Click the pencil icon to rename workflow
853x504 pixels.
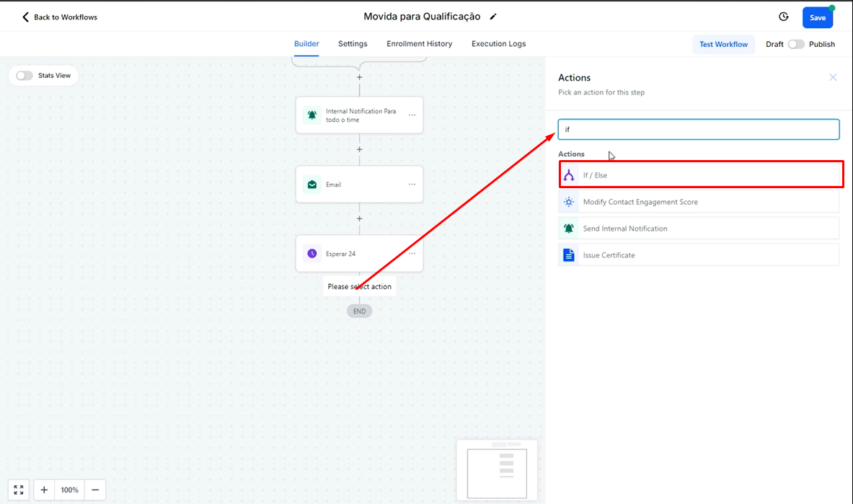tap(493, 17)
